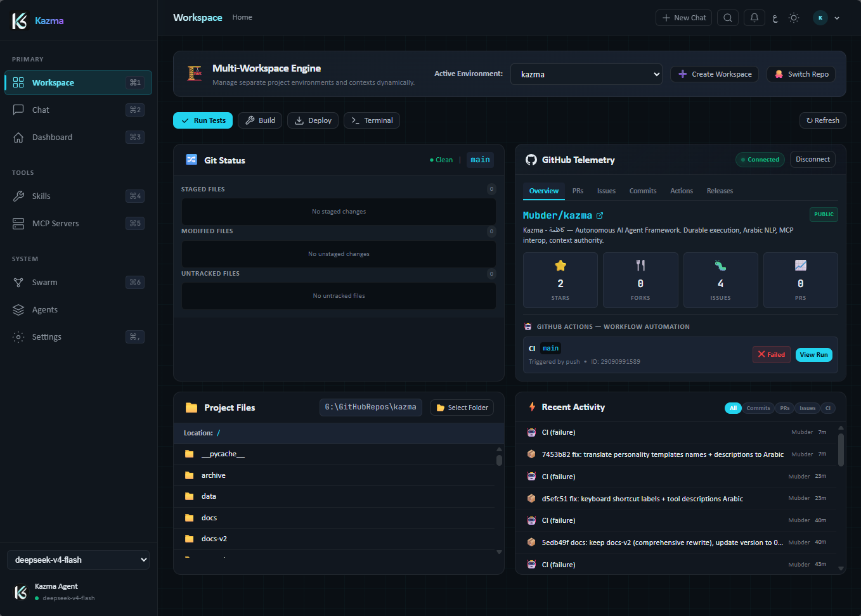Image resolution: width=861 pixels, height=616 pixels.
Task: Click Disconnect GitHub button
Action: click(x=813, y=160)
